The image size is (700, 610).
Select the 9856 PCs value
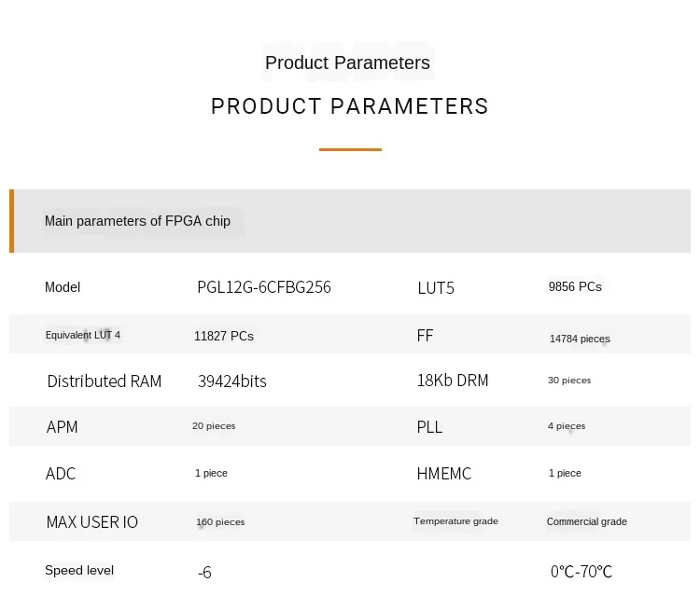point(575,286)
